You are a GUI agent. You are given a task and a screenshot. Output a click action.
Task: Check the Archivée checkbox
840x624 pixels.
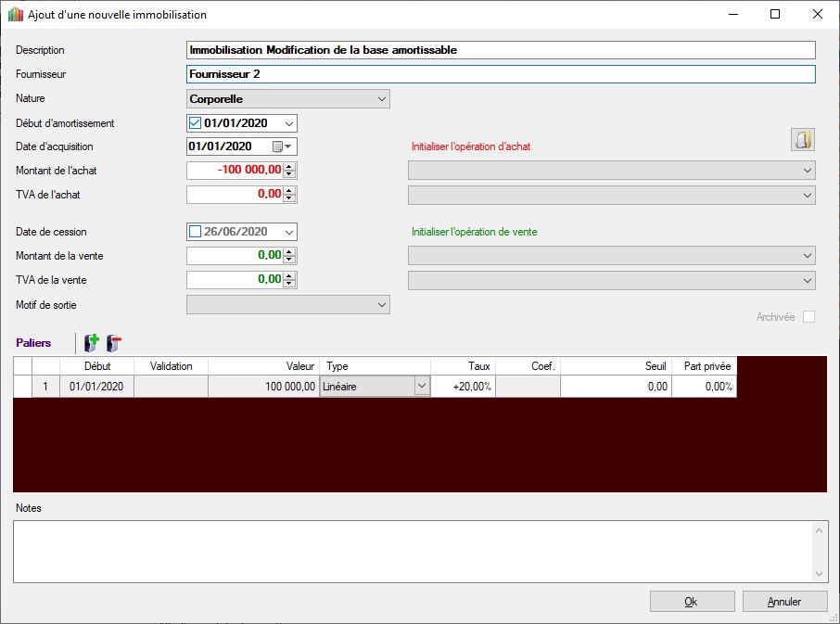tap(808, 317)
